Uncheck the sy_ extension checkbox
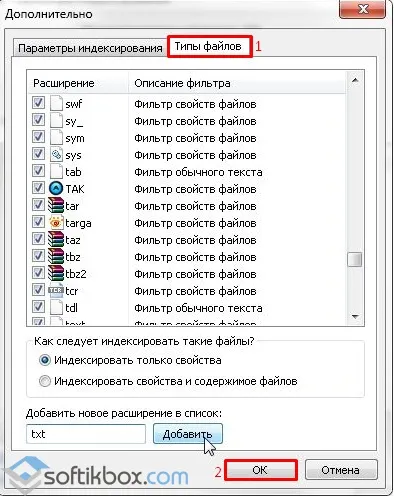394x496 pixels. coord(38,120)
